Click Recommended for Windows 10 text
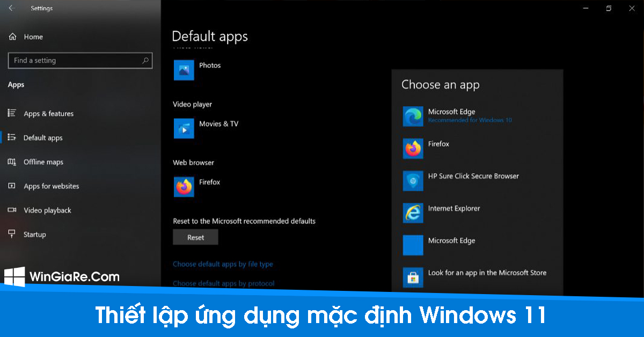 [470, 120]
